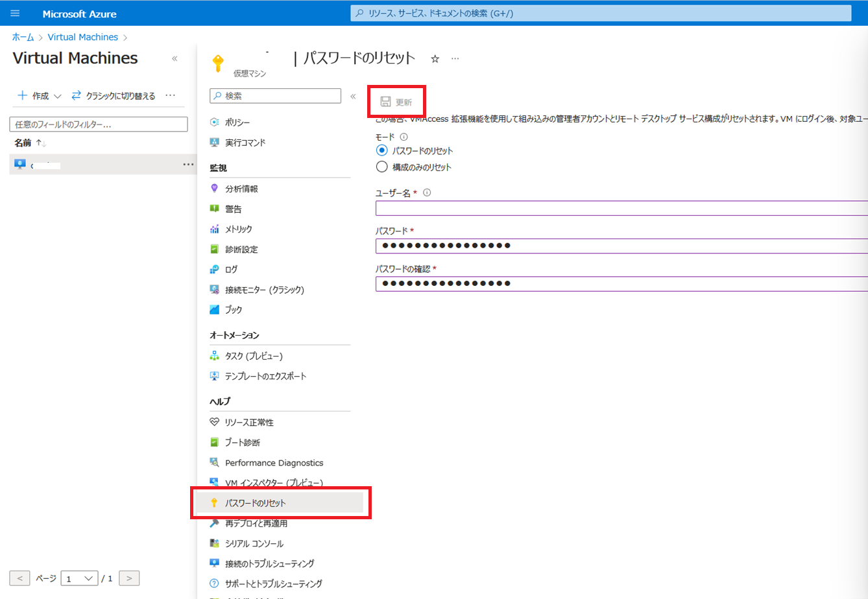Screen dimensions: 868x599
Task: Click 作成 to create a virtual machine
Action: (33, 96)
